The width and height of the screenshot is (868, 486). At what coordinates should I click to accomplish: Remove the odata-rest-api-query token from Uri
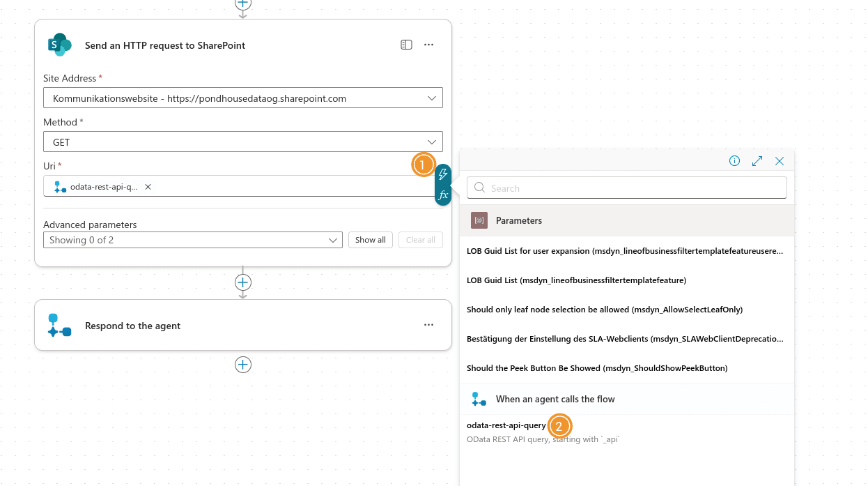pyautogui.click(x=148, y=187)
